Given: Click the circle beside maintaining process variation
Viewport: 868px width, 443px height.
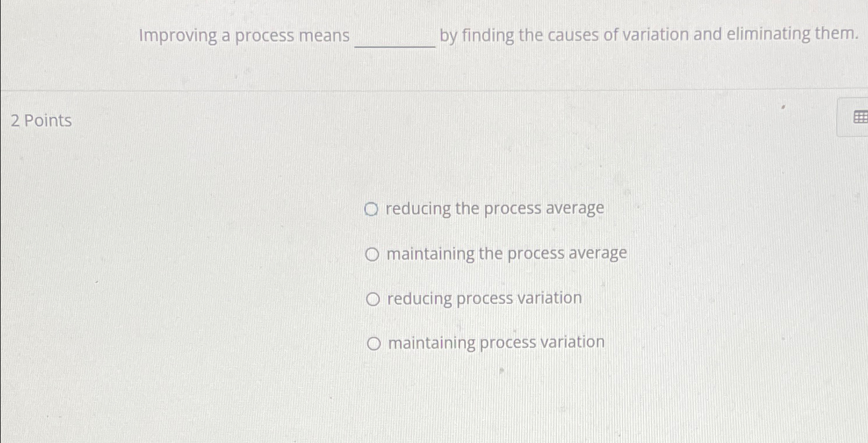Looking at the screenshot, I should [374, 342].
